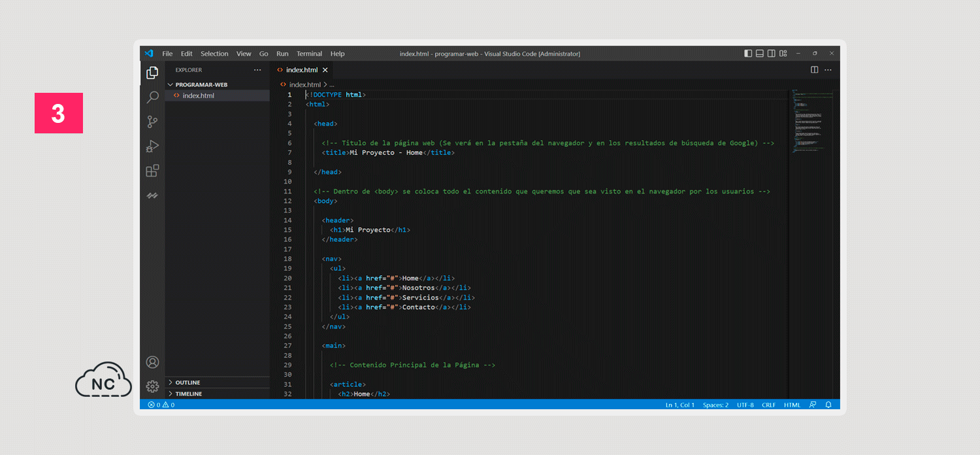Split the editor to the right

point(815,69)
